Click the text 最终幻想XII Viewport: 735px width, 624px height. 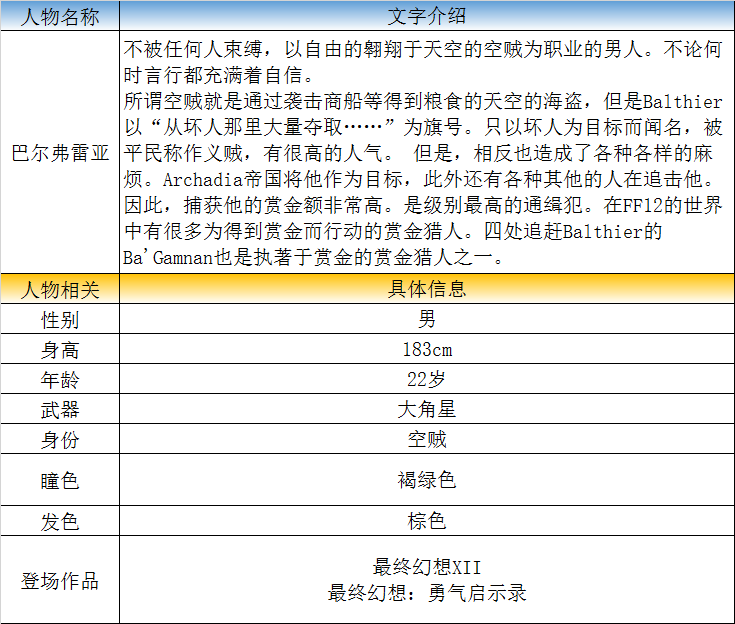click(427, 567)
